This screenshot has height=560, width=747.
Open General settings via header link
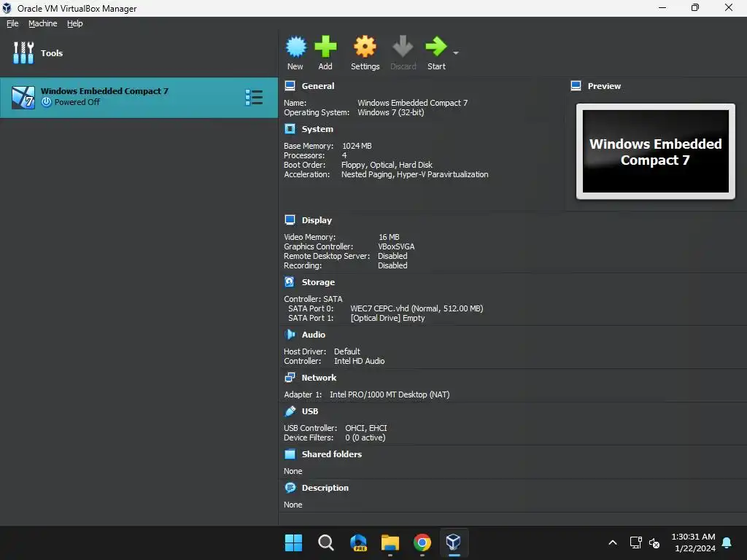(318, 86)
